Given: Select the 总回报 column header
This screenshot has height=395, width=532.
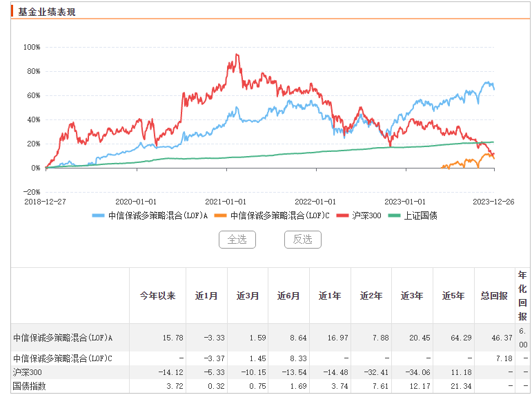Looking at the screenshot, I should click(494, 296).
